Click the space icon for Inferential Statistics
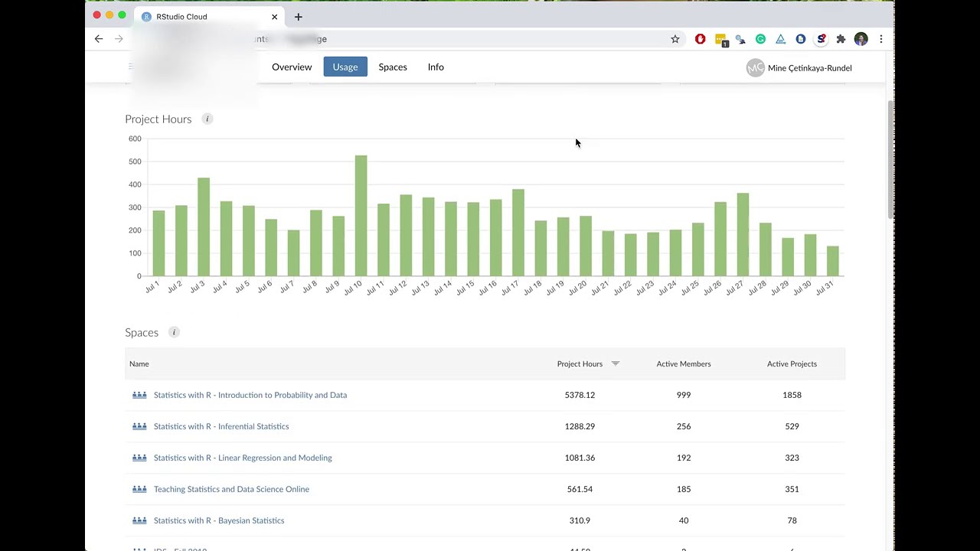 click(139, 426)
